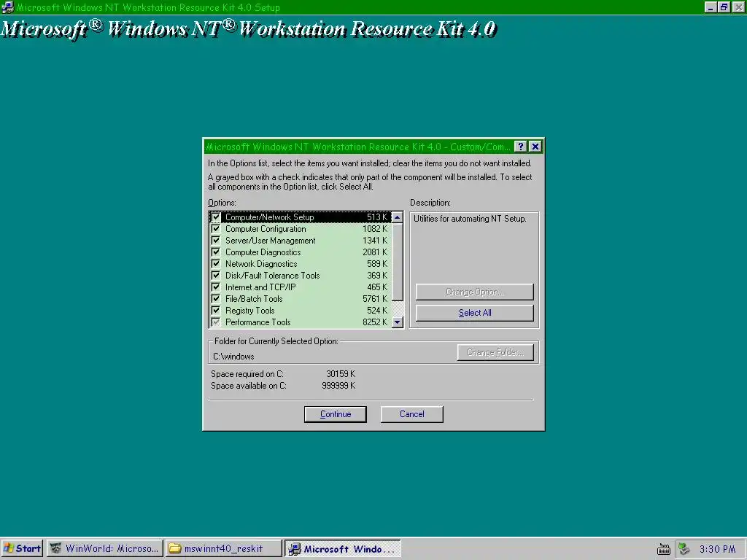The image size is (747, 560).
Task: Uncheck the Computer Diagnostics checkbox
Action: [x=216, y=252]
